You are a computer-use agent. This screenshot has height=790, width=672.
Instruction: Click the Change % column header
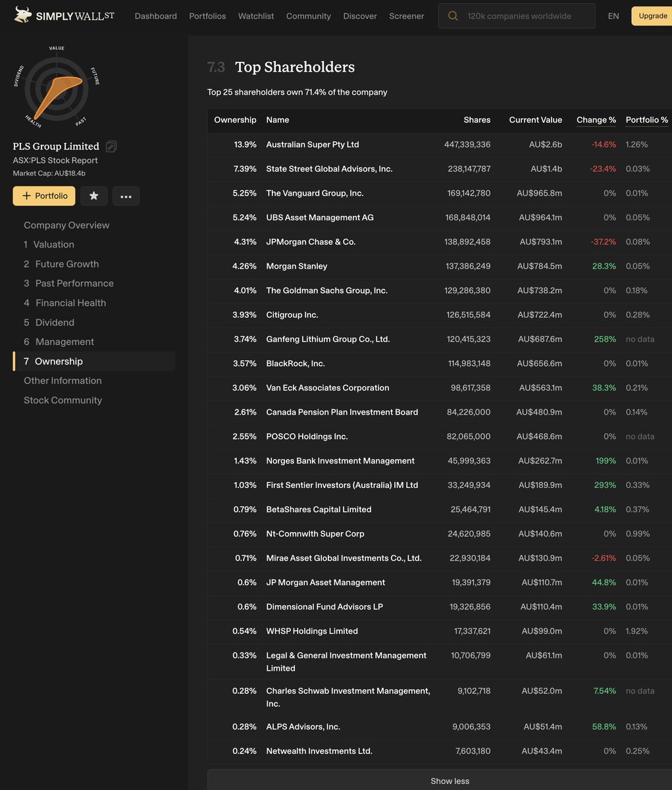[596, 120]
